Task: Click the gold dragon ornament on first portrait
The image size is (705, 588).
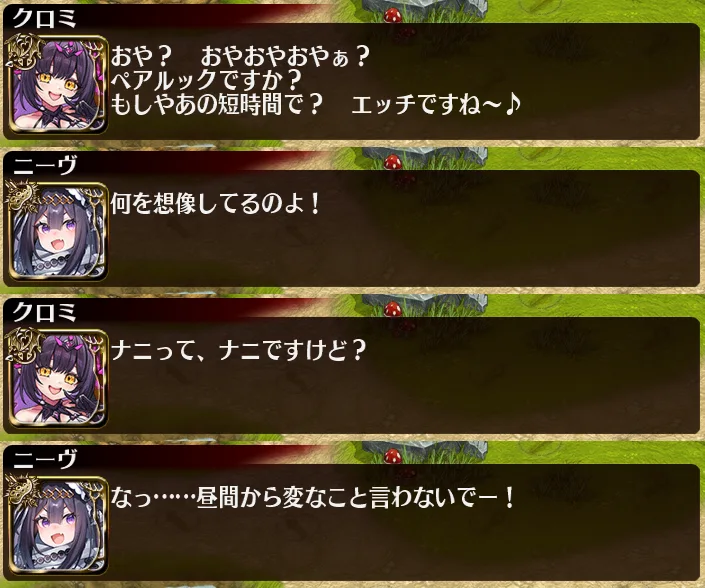Action: coord(26,52)
